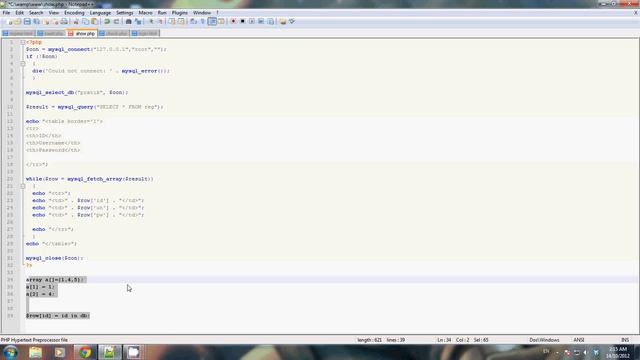Zoom out of the editor text
640x360 pixels.
[x=160, y=21]
